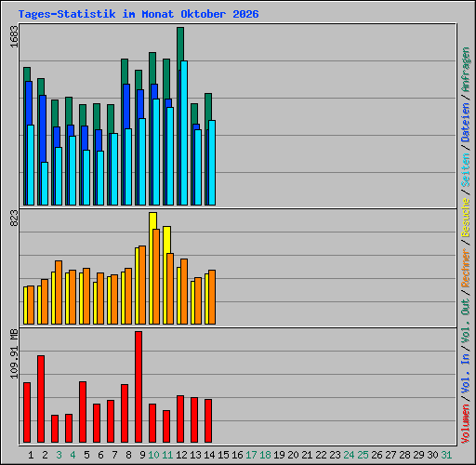Click the orange Rechner bar for day 3

(x=59, y=292)
